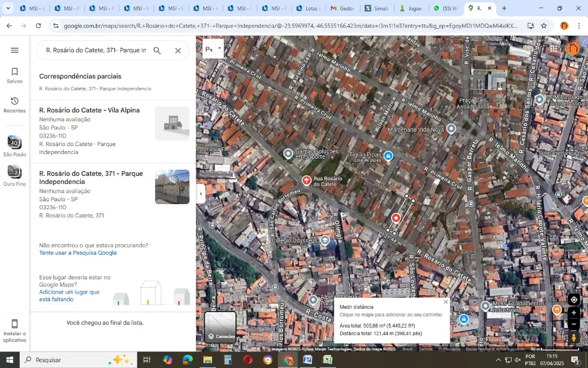The height and width of the screenshot is (368, 588).
Task: Click the Colégio Odysseus school marker
Action: tap(325, 240)
